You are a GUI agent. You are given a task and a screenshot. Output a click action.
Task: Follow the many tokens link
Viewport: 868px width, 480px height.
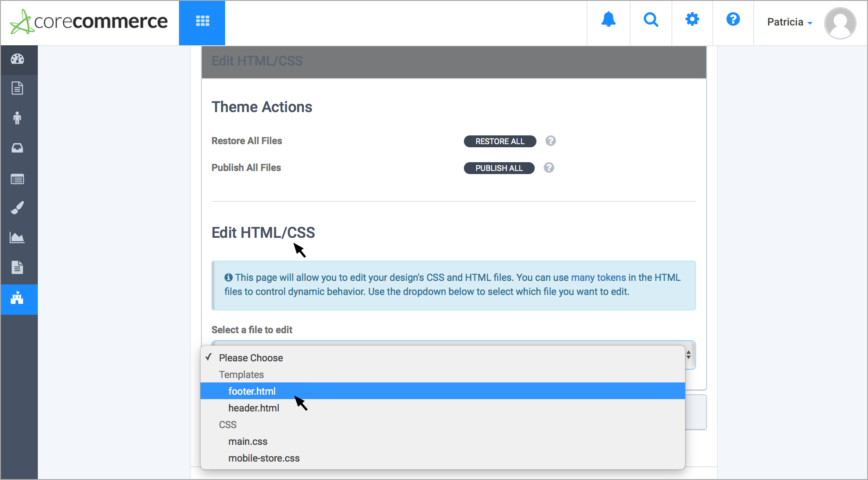598,277
